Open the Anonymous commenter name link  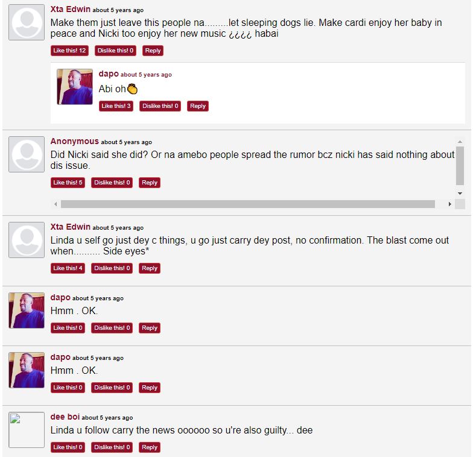click(75, 142)
